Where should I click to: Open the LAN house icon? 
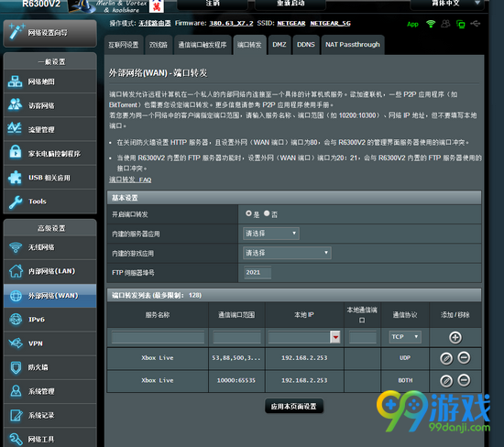click(16, 271)
